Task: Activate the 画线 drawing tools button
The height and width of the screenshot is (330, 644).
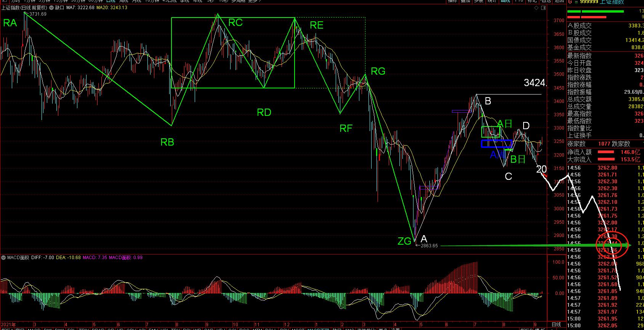Action: pos(505,1)
